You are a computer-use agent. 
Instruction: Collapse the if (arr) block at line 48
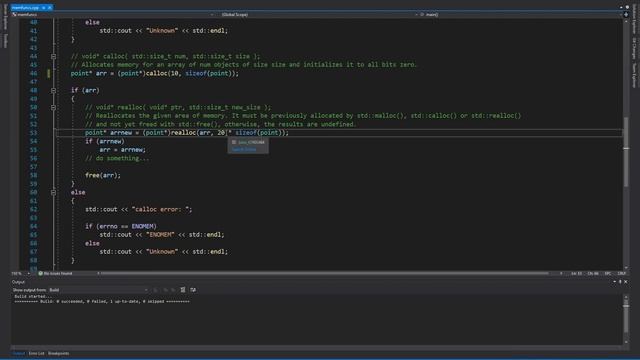[53, 90]
